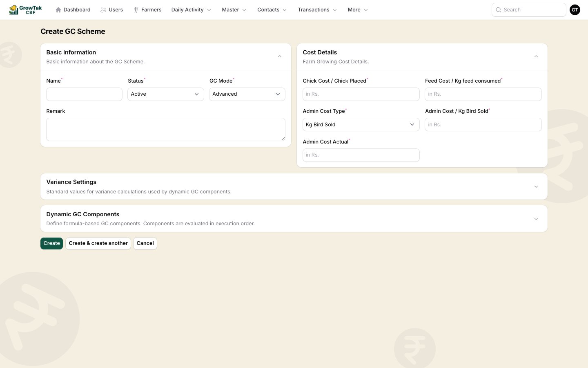This screenshot has width=588, height=368.
Task: Collapse the Cost Details section
Action: [536, 56]
